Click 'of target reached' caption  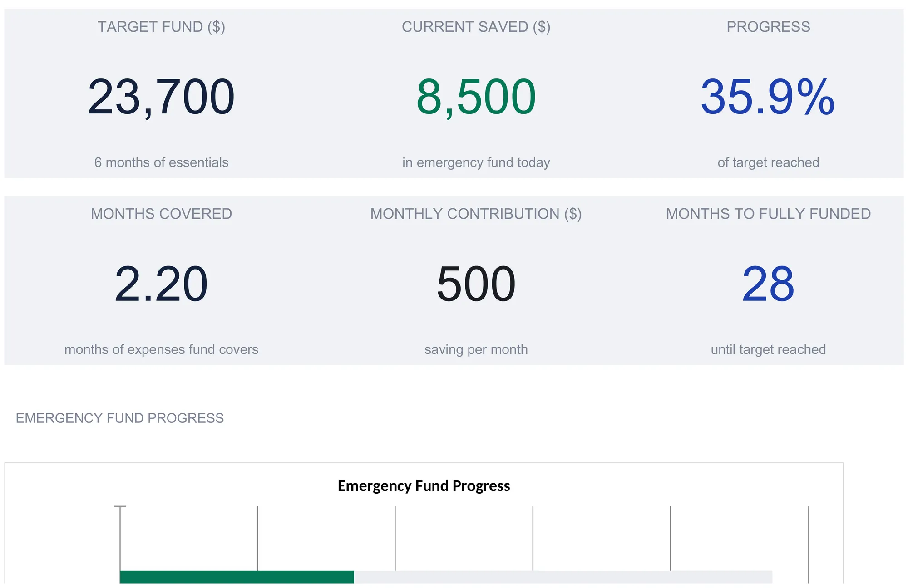coord(768,162)
